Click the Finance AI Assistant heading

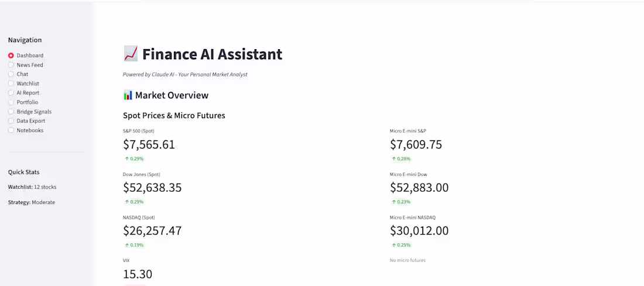click(213, 54)
